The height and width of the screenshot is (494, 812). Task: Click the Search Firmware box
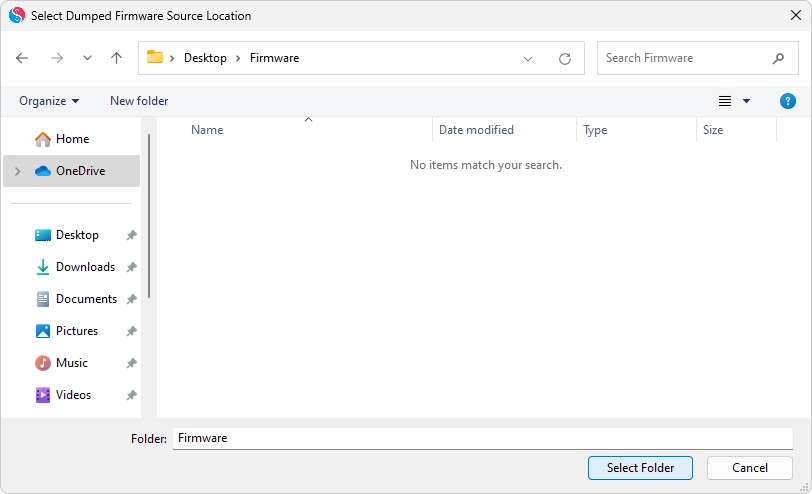(685, 58)
